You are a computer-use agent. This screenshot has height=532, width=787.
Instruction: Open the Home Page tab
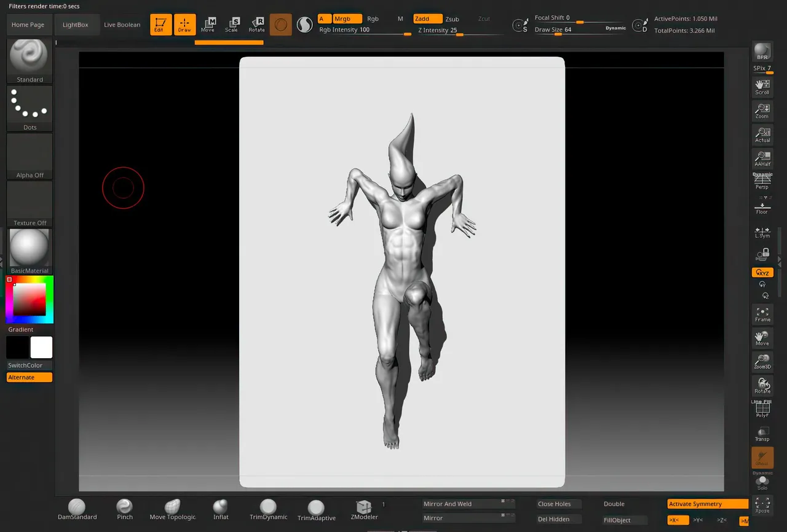pyautogui.click(x=28, y=25)
